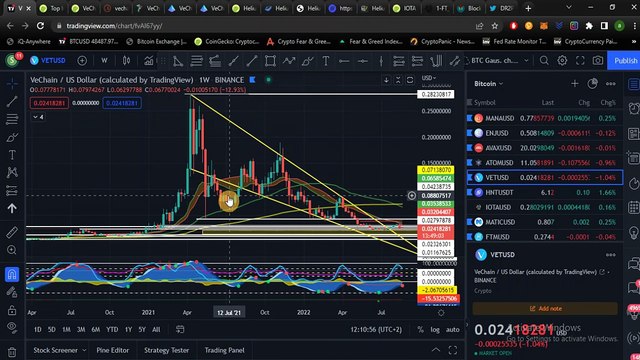Add a symbol to the watchlist

(x=575, y=84)
